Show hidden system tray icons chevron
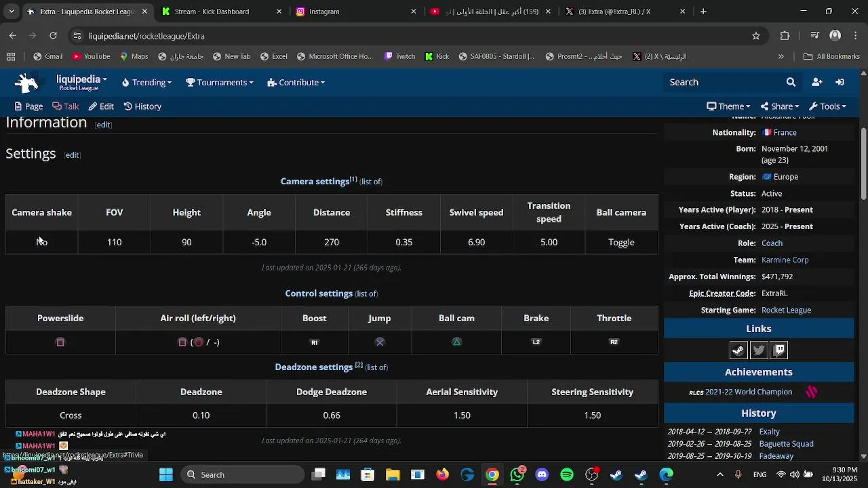 (x=720, y=474)
